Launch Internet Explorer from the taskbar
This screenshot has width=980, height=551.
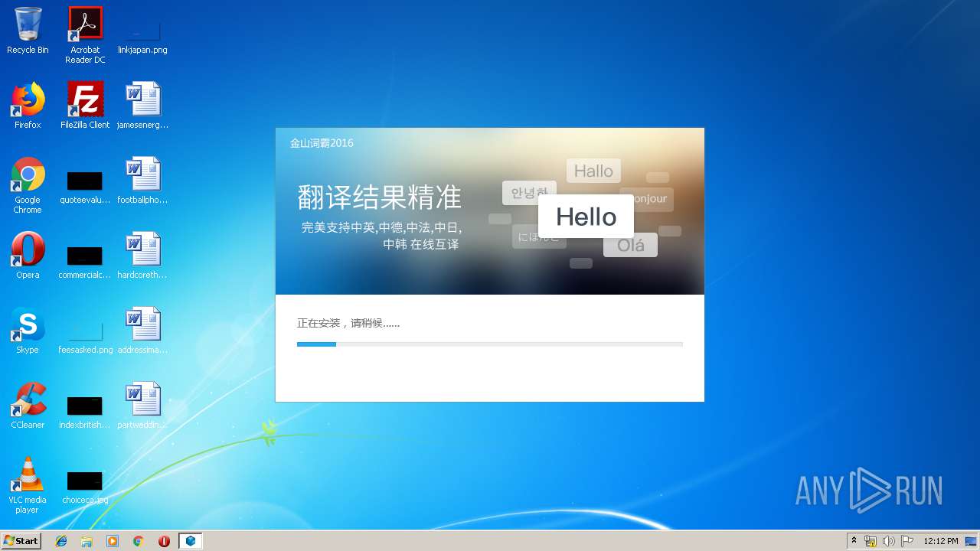tap(61, 541)
